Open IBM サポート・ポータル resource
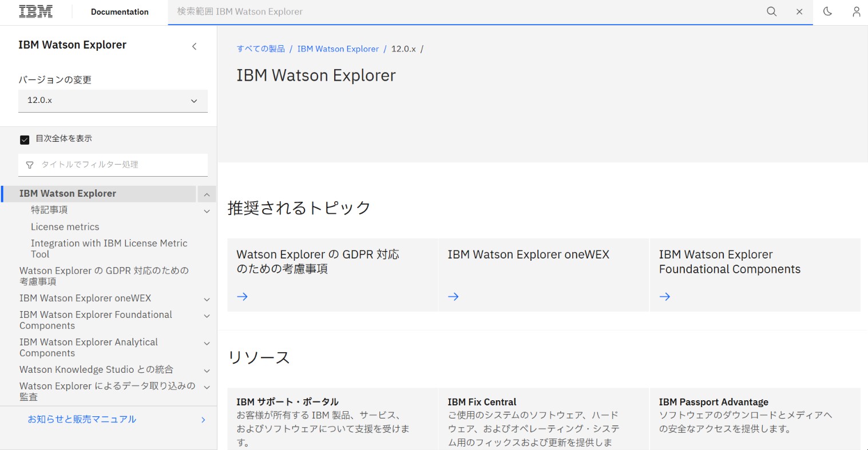The height and width of the screenshot is (450, 868). pos(288,402)
